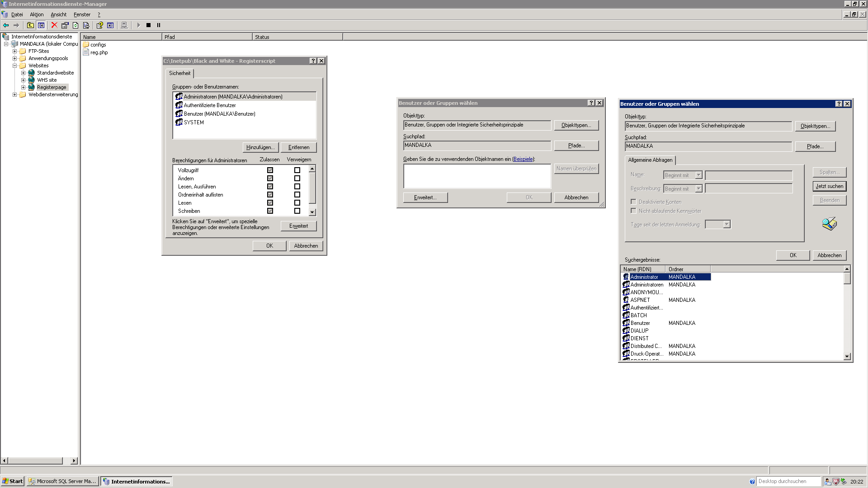Click the help ? button on right Benutzer dialog

point(839,104)
